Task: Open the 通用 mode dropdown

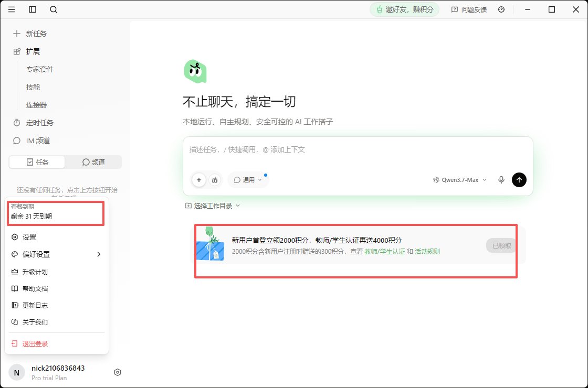Action: click(x=248, y=180)
